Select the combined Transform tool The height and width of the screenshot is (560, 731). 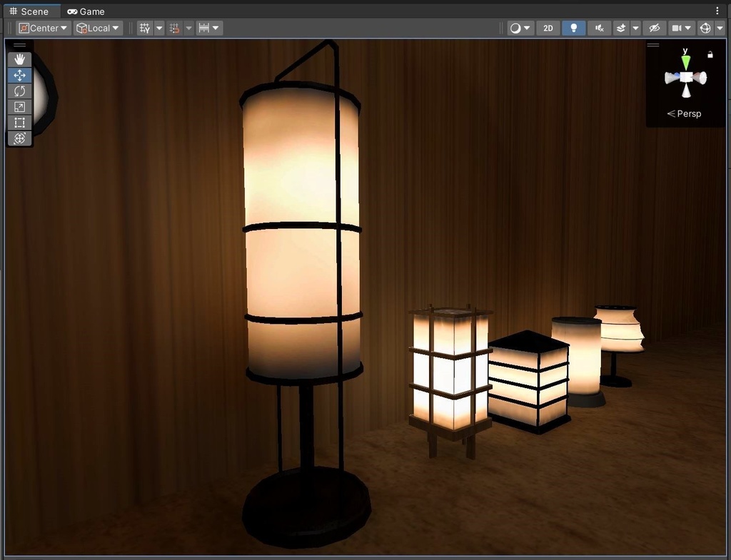click(19, 138)
